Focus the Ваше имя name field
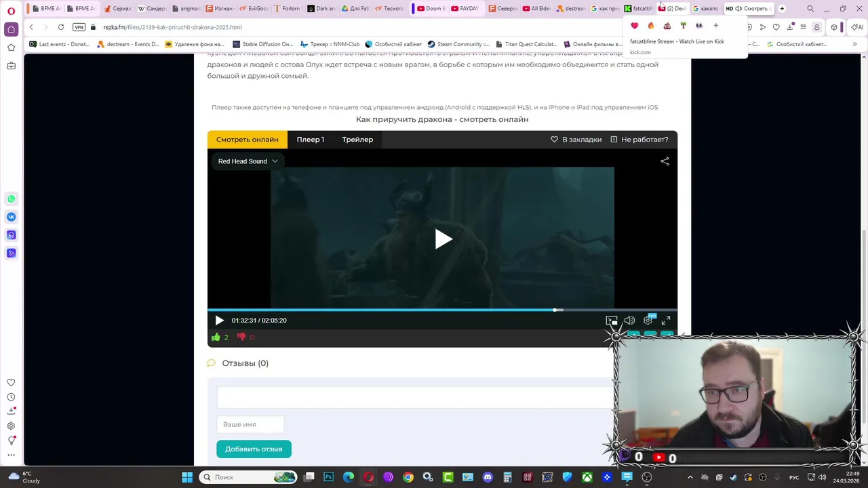 (250, 424)
